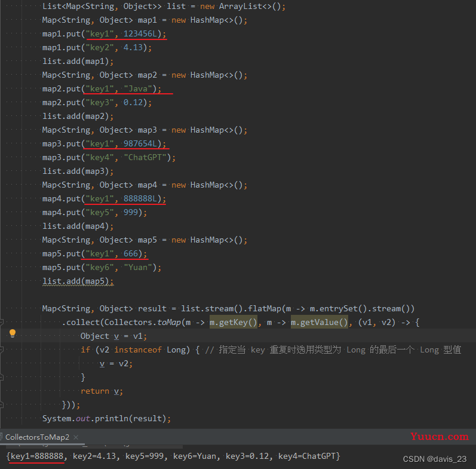Click the return v statement
This screenshot has height=469, width=476.
pyautogui.click(x=102, y=391)
